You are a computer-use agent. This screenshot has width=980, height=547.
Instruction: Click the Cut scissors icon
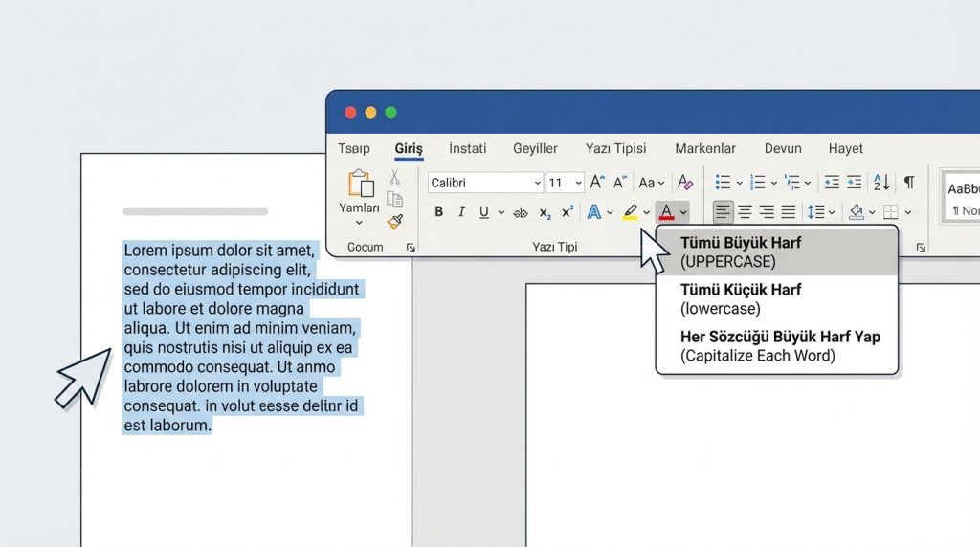pyautogui.click(x=394, y=177)
